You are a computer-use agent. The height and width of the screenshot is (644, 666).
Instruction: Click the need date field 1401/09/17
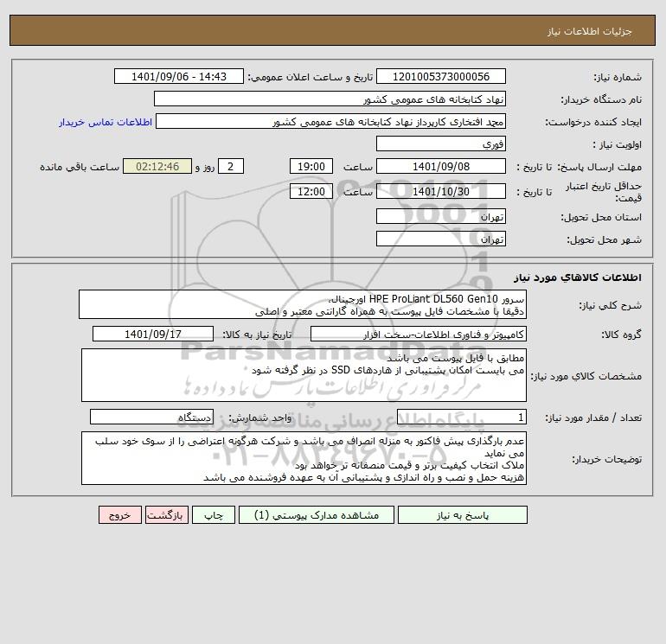[153, 334]
